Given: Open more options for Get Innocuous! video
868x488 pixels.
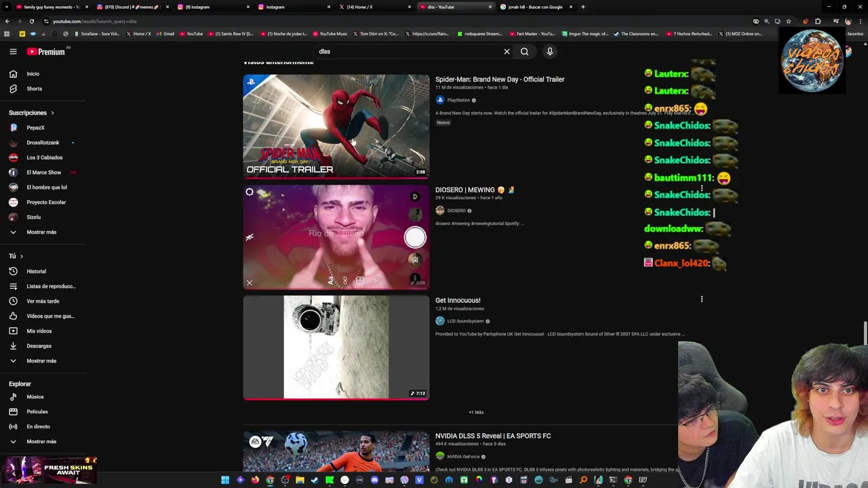Looking at the screenshot, I should click(x=702, y=299).
